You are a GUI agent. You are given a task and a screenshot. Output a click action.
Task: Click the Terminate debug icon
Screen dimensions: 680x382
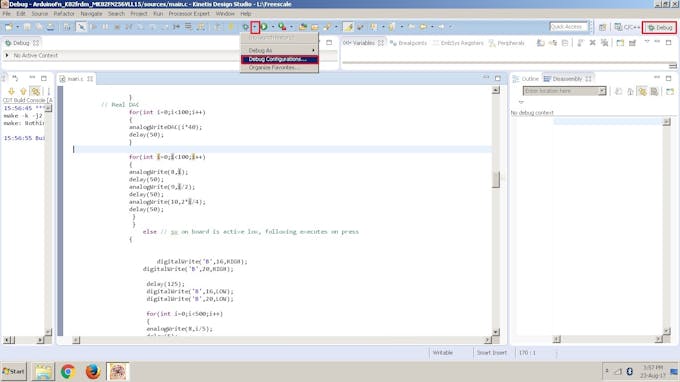click(117, 27)
